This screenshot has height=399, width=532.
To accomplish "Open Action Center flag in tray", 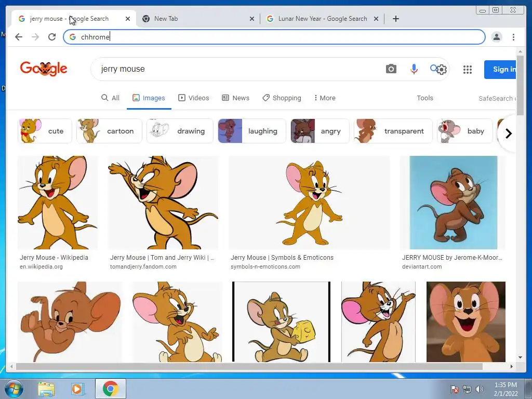I will point(455,389).
